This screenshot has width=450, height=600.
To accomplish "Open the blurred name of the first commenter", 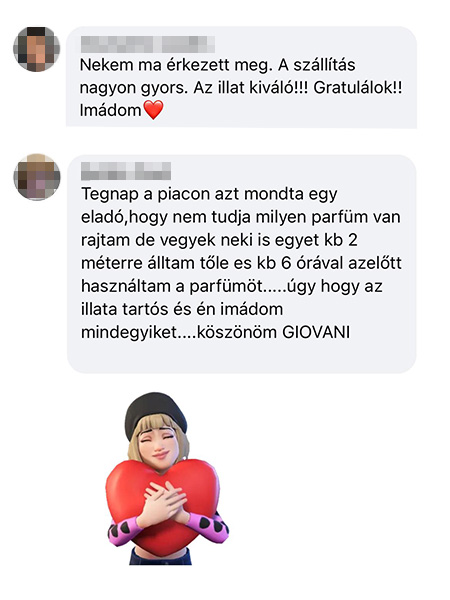I will 147,44.
